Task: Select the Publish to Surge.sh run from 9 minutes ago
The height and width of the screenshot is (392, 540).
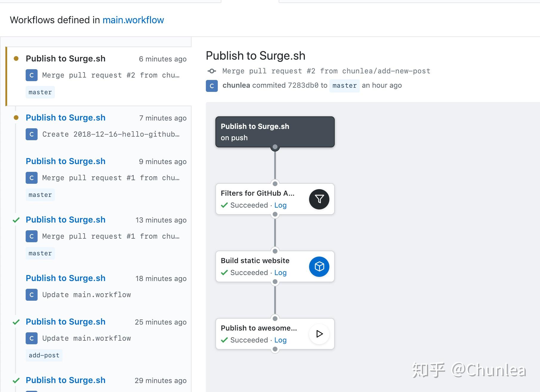Action: pos(65,161)
